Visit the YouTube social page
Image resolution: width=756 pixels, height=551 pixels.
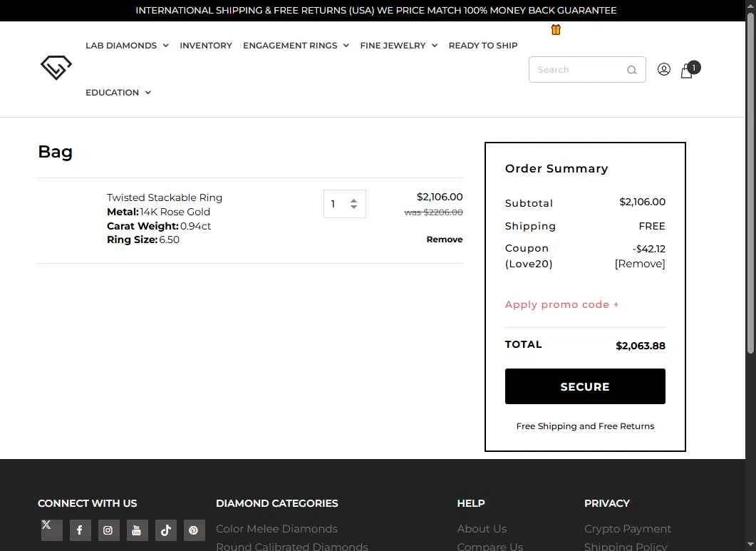point(137,530)
